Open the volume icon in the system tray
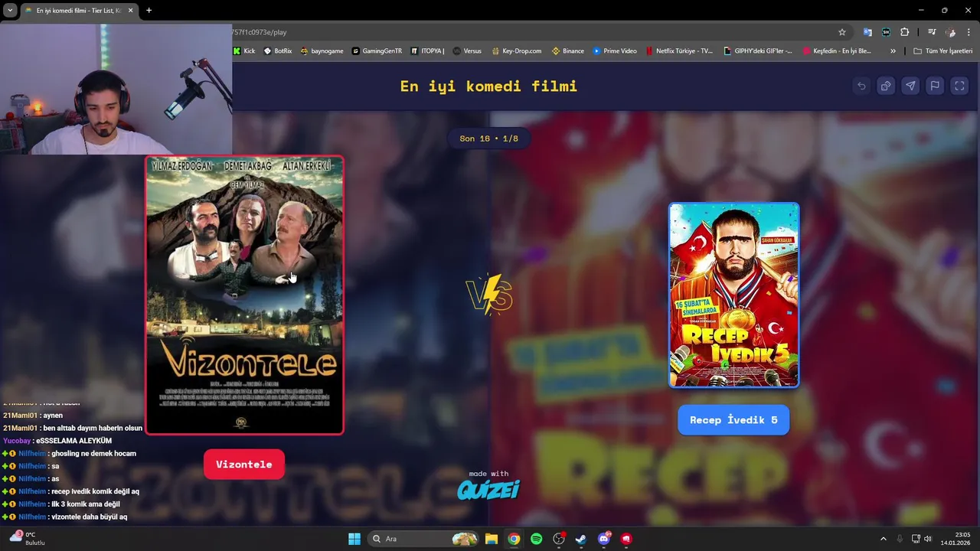980x551 pixels. point(928,539)
